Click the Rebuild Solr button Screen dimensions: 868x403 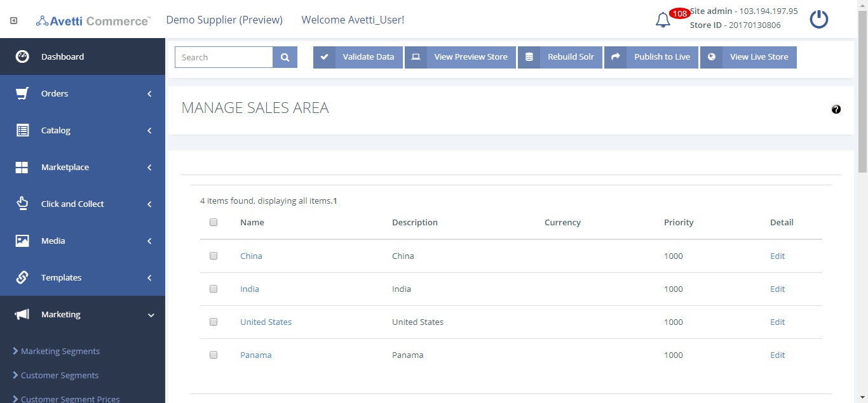pos(560,57)
